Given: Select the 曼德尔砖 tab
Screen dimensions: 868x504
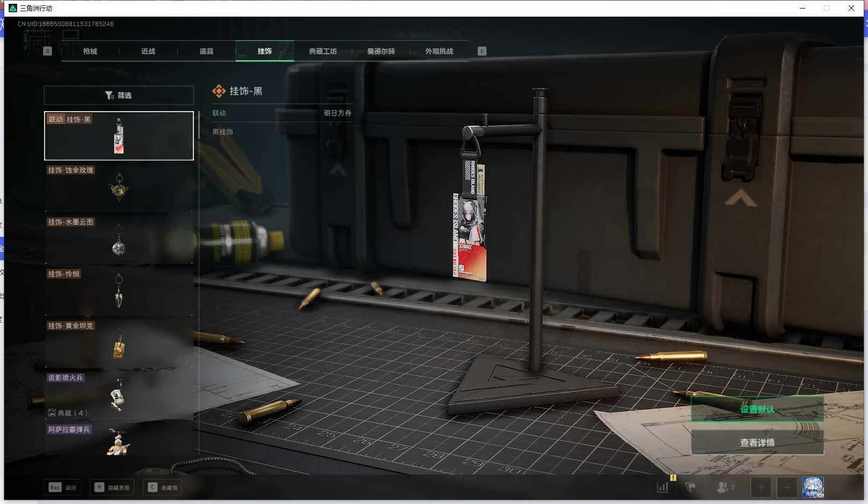Looking at the screenshot, I should click(x=381, y=51).
